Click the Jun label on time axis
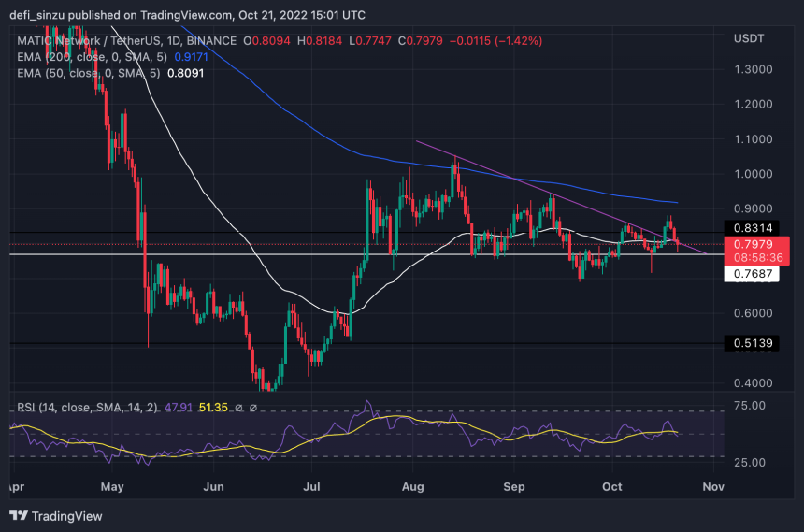This screenshot has height=532, width=804. point(213,487)
